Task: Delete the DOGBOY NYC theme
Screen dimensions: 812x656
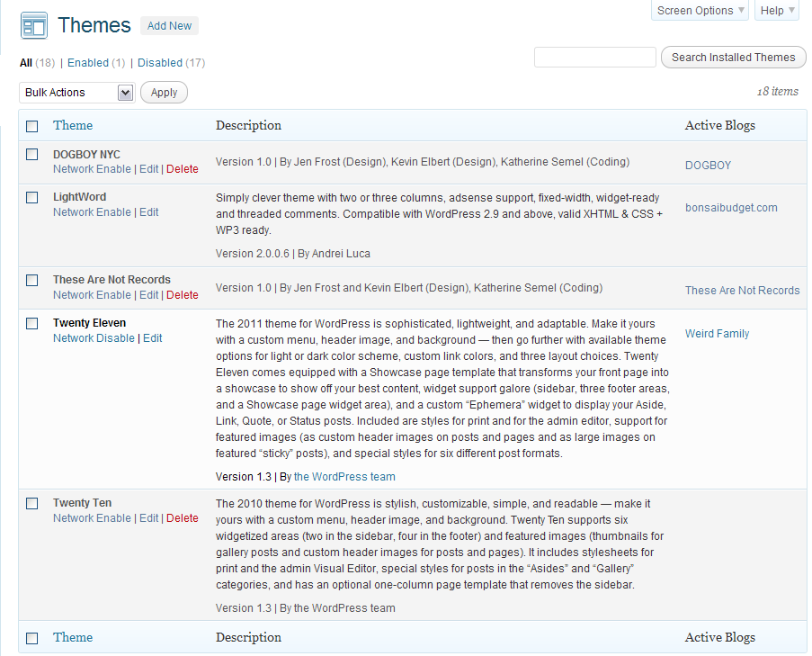Action: click(183, 169)
